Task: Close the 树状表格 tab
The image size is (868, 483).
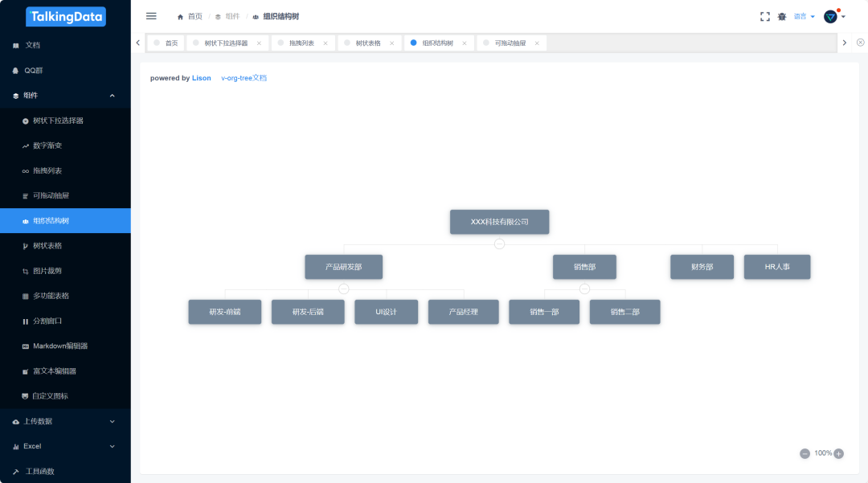Action: pyautogui.click(x=392, y=43)
